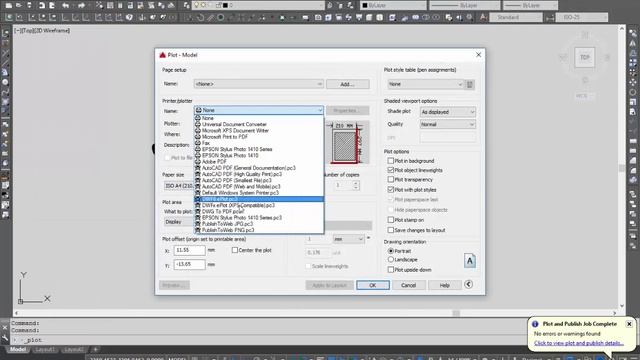This screenshot has height=360, width=640.
Task: Click the paper orientation preview icon A
Action: coord(470,260)
